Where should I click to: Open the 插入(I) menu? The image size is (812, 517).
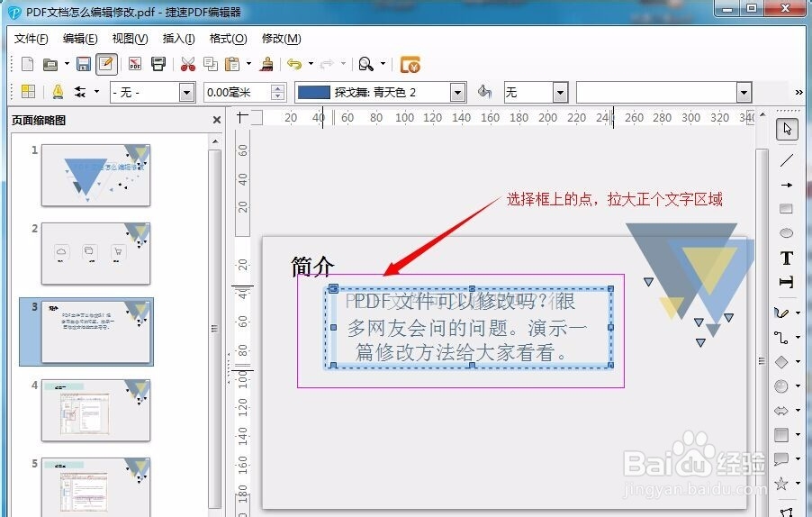[178, 39]
